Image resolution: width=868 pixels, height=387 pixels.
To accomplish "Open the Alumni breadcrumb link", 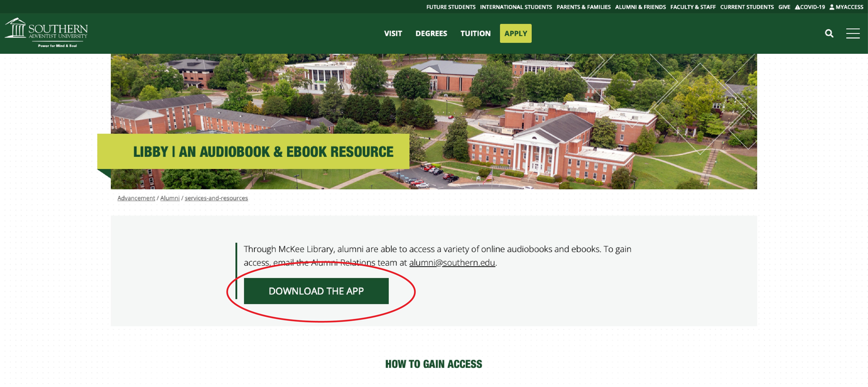I will (x=170, y=198).
